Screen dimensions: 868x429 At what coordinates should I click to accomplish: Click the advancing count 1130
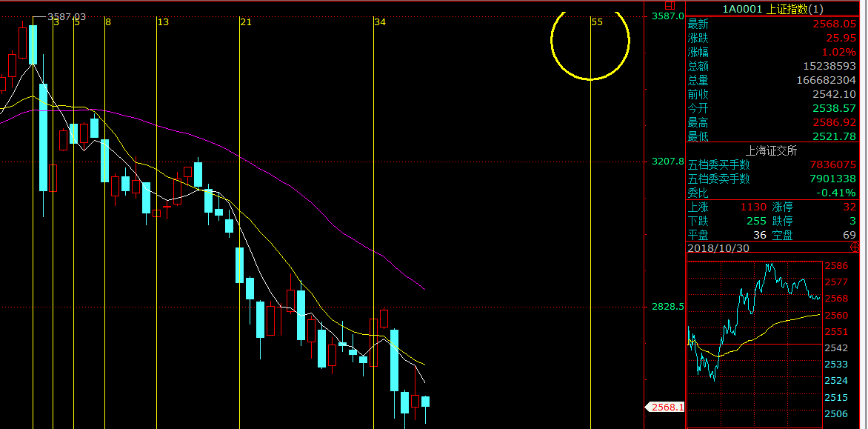(x=753, y=207)
